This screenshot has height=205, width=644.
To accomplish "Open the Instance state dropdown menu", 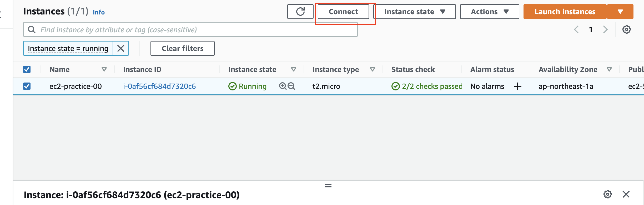I will (415, 12).
